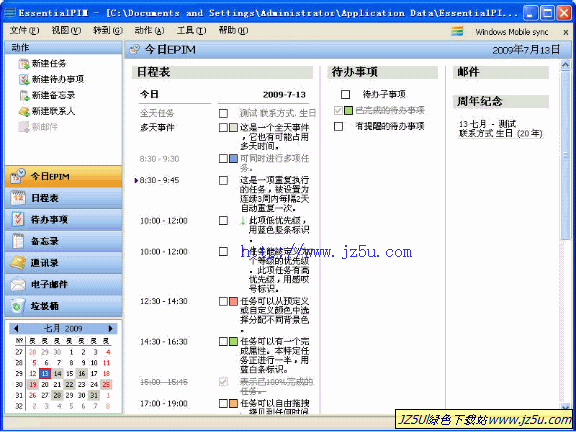Open the 帮助(H) menu
576x432 pixels.
(x=233, y=30)
